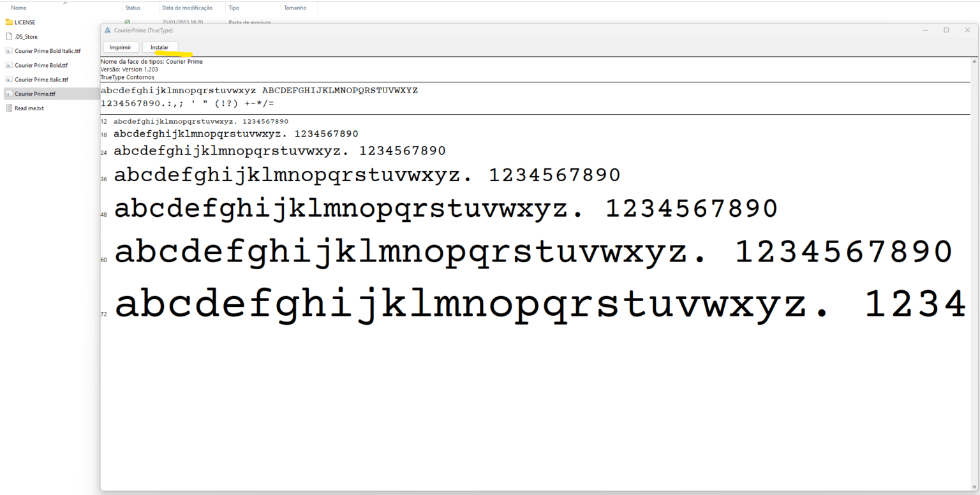Viewport: 980px width, 495px height.
Task: Click scroll up arrow in font preview
Action: click(974, 61)
